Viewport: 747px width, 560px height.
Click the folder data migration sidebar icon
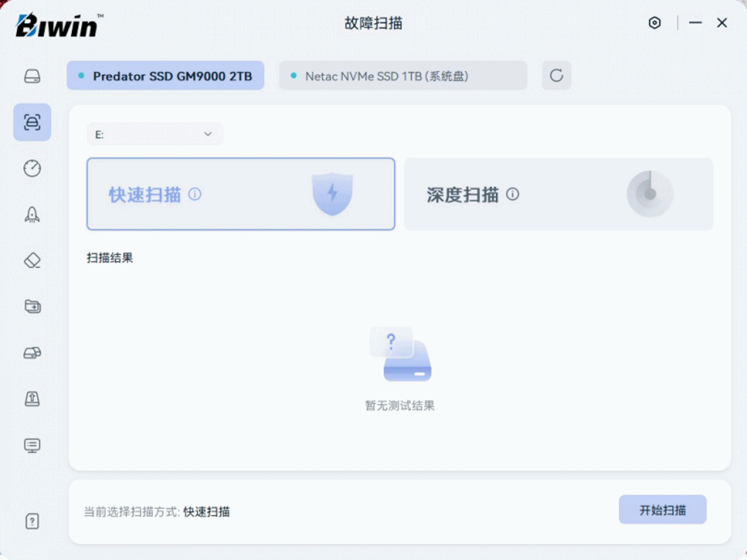point(32,306)
